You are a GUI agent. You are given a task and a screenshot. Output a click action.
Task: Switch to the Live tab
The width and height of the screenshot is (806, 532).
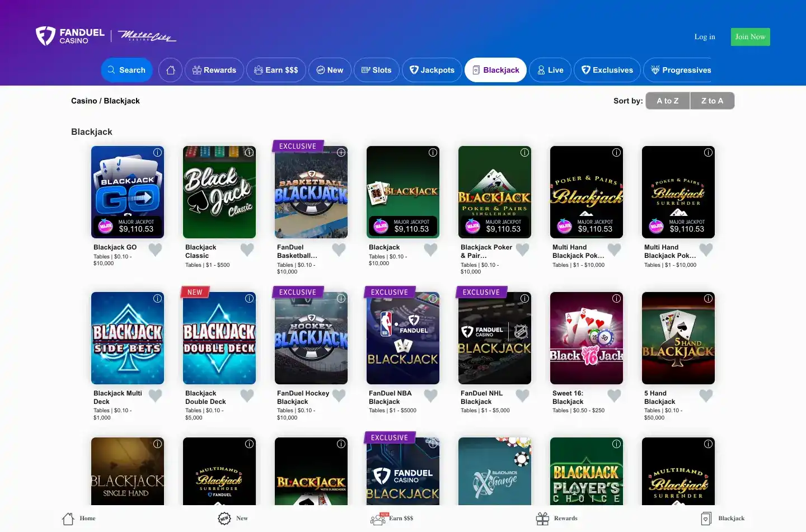(550, 70)
